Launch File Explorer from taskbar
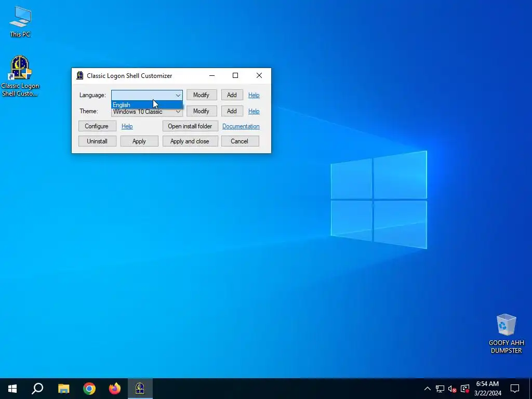The width and height of the screenshot is (532, 399). 63,389
